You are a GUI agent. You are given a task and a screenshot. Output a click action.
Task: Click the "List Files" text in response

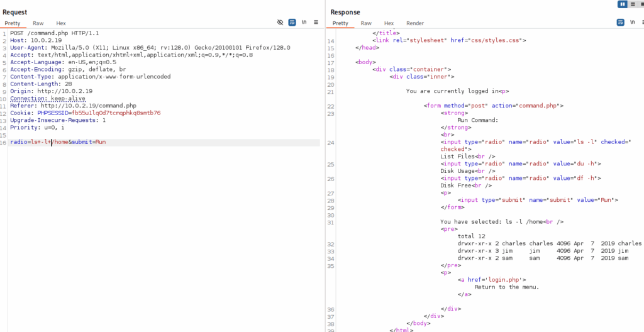pos(458,157)
